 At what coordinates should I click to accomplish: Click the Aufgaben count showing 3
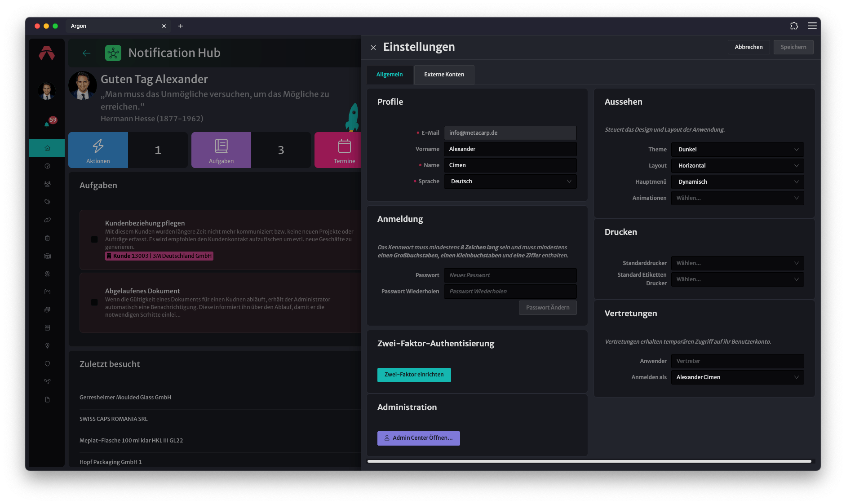tap(281, 150)
